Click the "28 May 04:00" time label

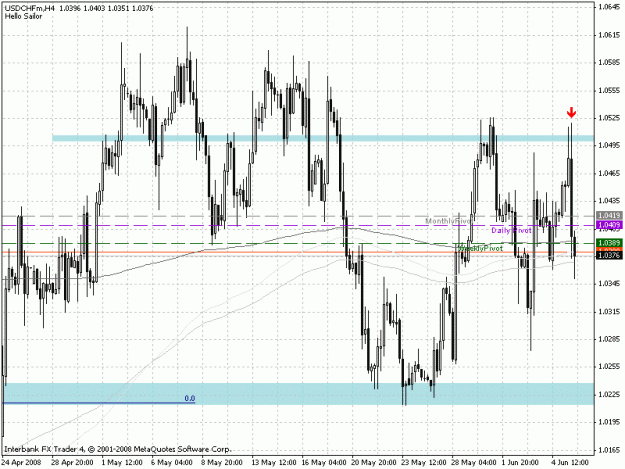coord(474,462)
